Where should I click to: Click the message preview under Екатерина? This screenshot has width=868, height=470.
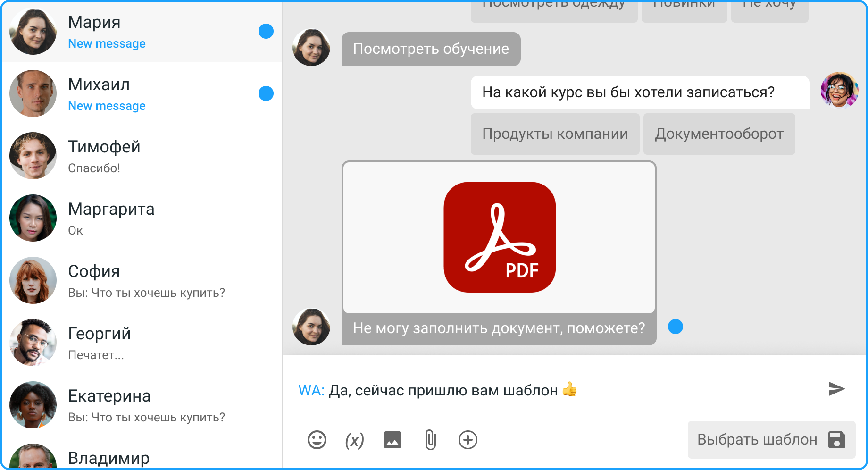[146, 418]
